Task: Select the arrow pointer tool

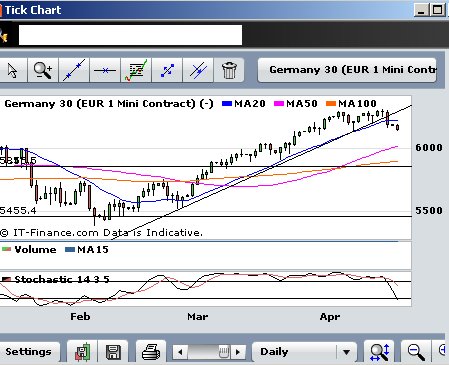Action: pos(13,70)
